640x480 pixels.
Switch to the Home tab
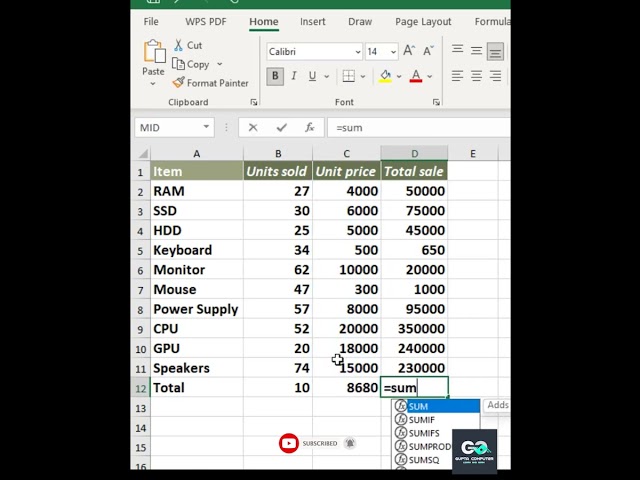264,22
